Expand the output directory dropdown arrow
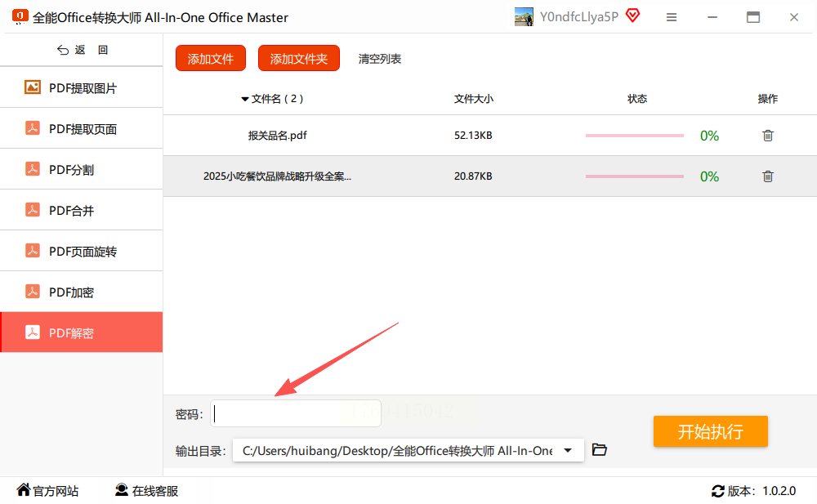 click(x=568, y=450)
